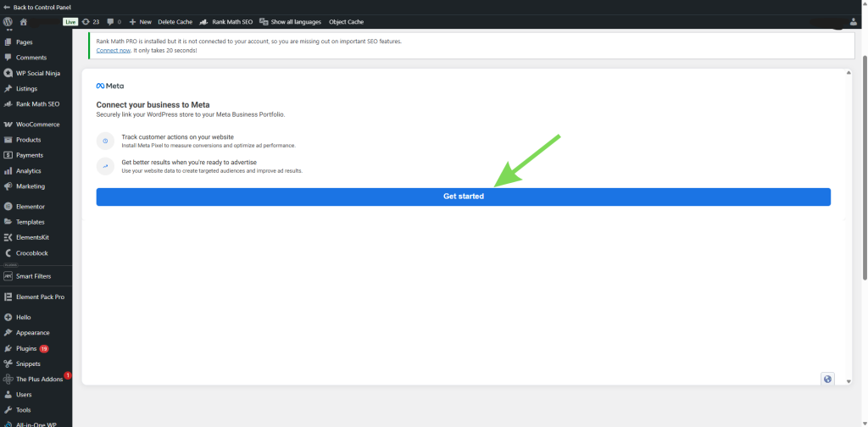Click 'Get better results when you're ready' text

(189, 162)
